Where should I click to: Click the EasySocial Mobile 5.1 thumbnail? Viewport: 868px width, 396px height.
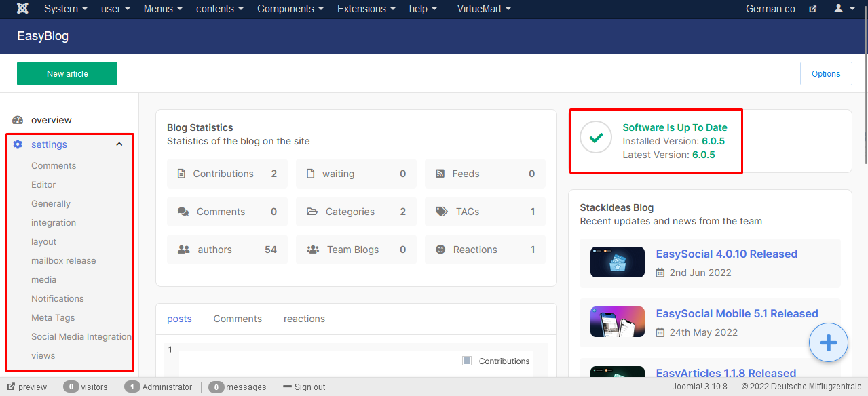click(x=618, y=322)
